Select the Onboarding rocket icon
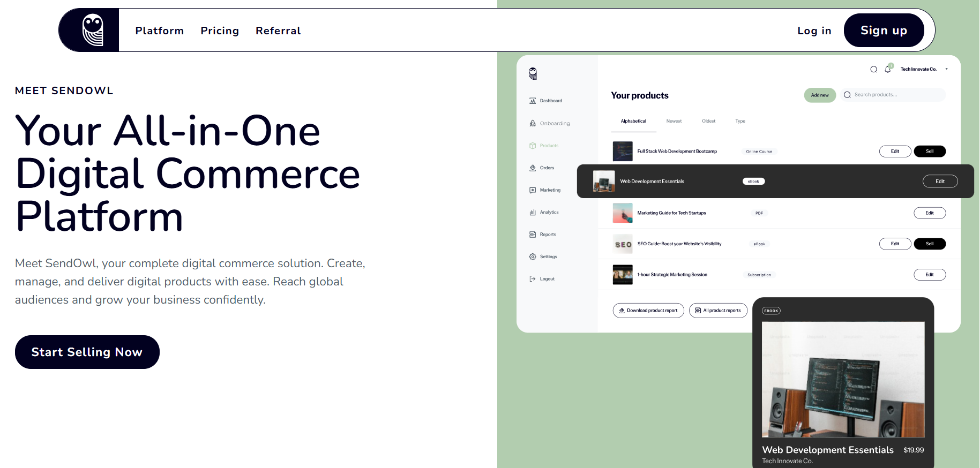The width and height of the screenshot is (980, 468). pyautogui.click(x=533, y=123)
